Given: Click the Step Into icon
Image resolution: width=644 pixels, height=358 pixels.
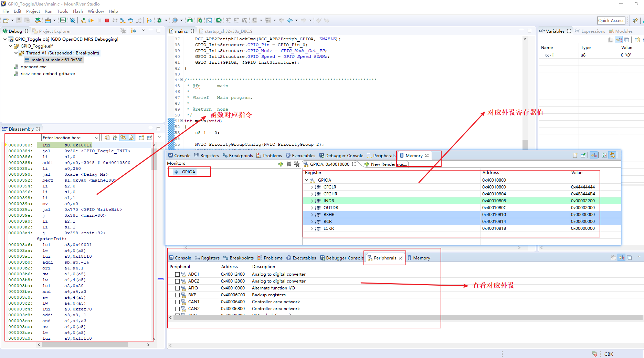Looking at the screenshot, I should (123, 20).
